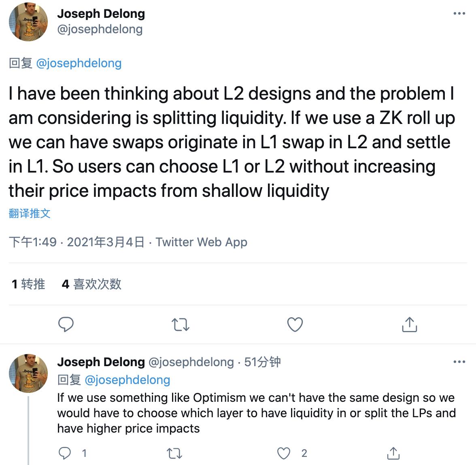Open the @josephdelong mention in 回复 line
Screen dimensions: 476x465
point(79,63)
